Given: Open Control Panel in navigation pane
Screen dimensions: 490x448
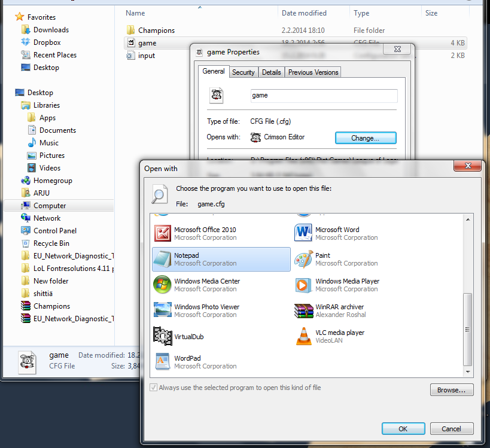Looking at the screenshot, I should click(x=55, y=231).
